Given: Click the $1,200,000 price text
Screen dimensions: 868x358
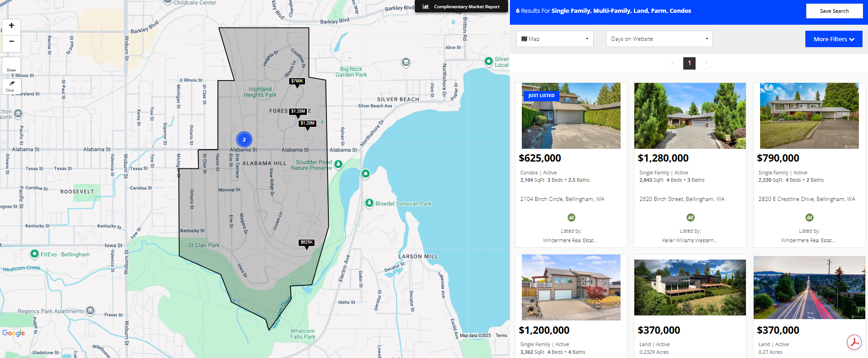Looking at the screenshot, I should click(544, 330).
